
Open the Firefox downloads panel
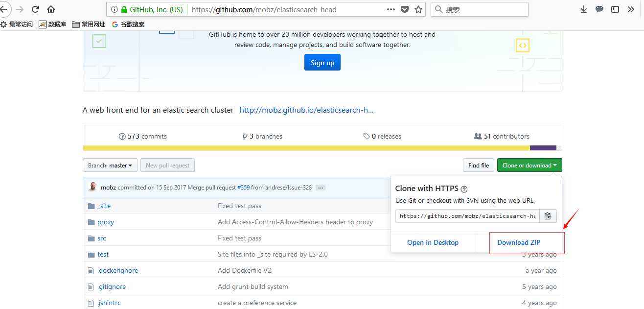pyautogui.click(x=583, y=9)
